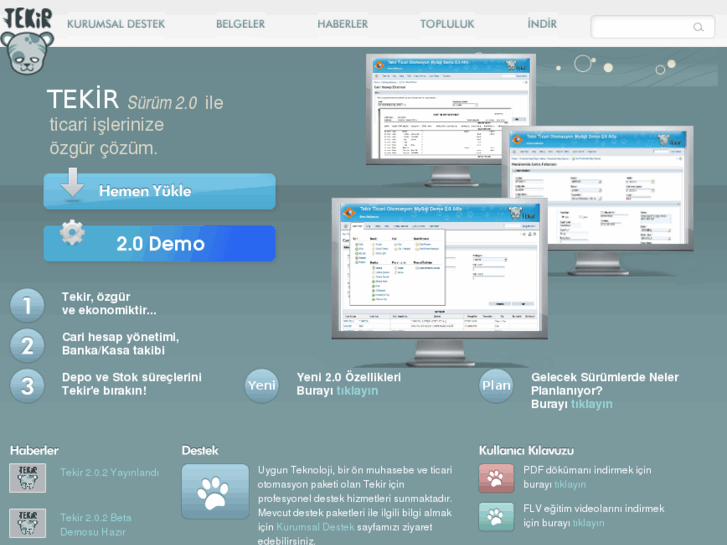Launch the 2.0 Demo button
This screenshot has height=545, width=727.
(159, 244)
